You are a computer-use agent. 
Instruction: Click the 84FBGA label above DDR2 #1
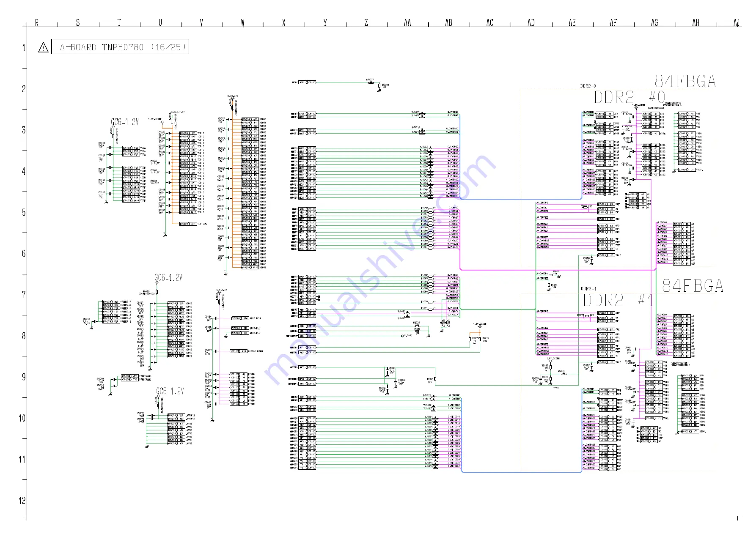[693, 286]
